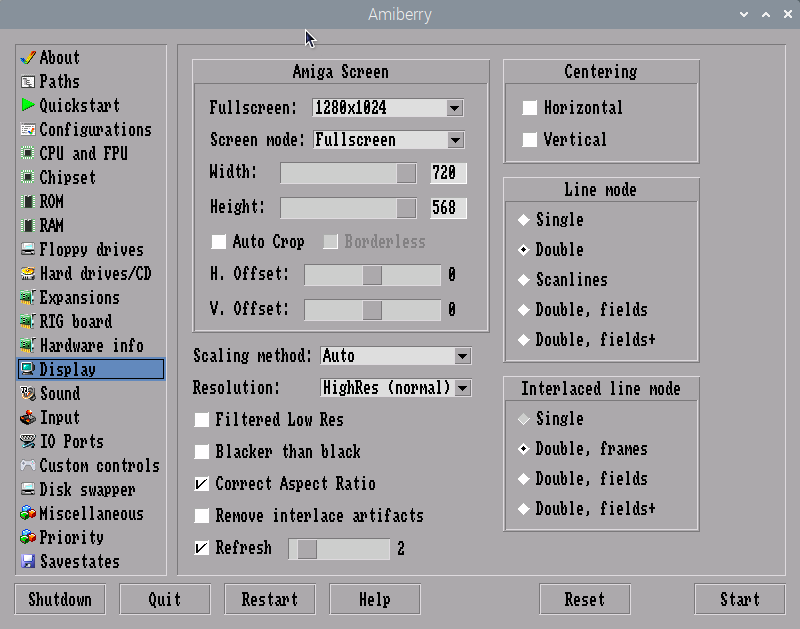Click the Input joystick icon
Screen dimensions: 800x629
tap(28, 417)
